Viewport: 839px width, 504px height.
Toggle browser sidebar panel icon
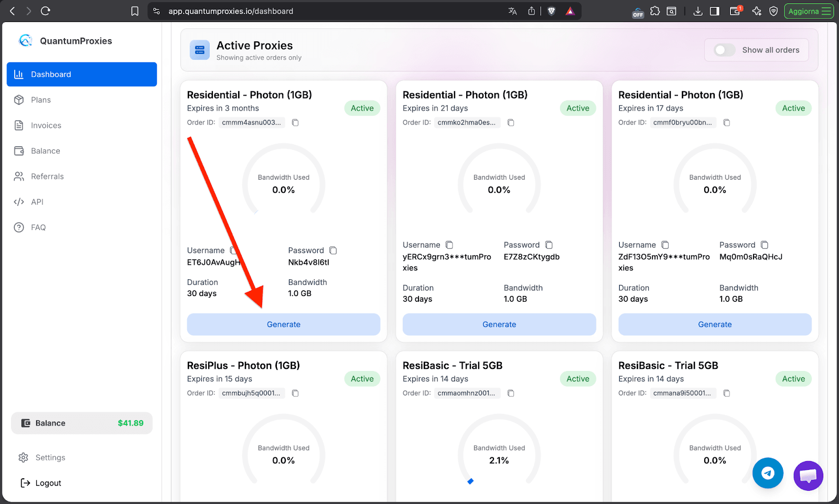click(x=714, y=11)
